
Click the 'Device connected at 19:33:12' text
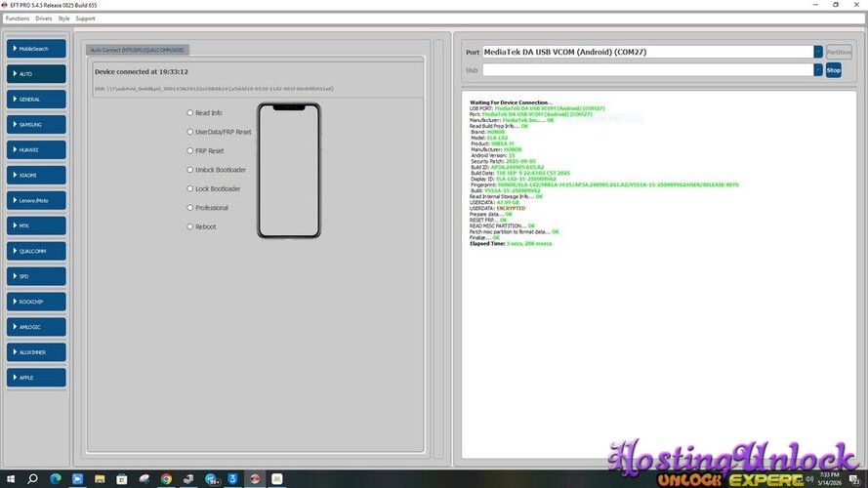(x=142, y=72)
